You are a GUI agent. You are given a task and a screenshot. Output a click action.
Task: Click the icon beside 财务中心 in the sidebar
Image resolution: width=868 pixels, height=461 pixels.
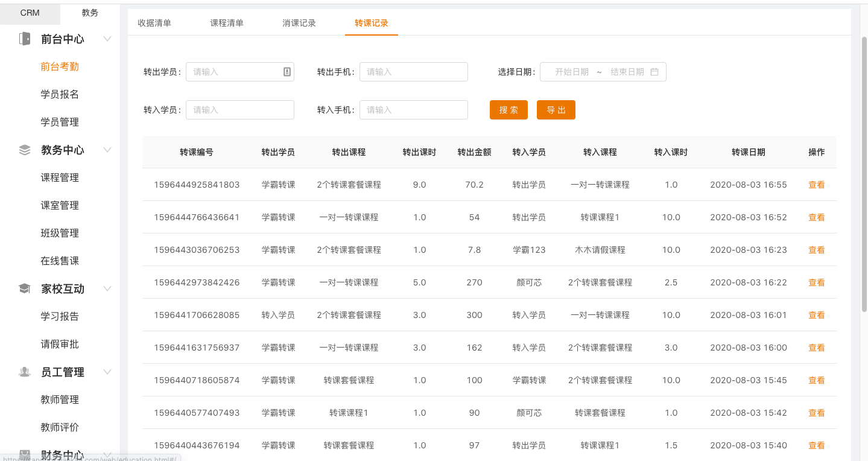tap(25, 454)
